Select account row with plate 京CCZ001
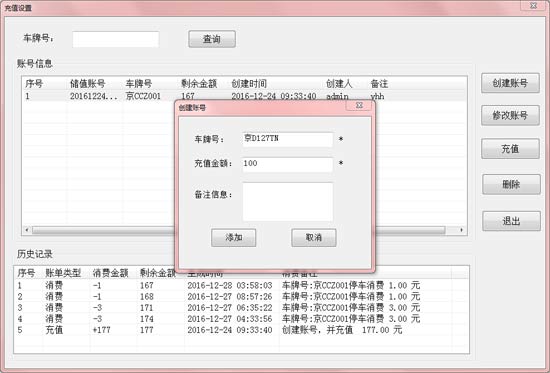550x373 pixels. point(244,96)
